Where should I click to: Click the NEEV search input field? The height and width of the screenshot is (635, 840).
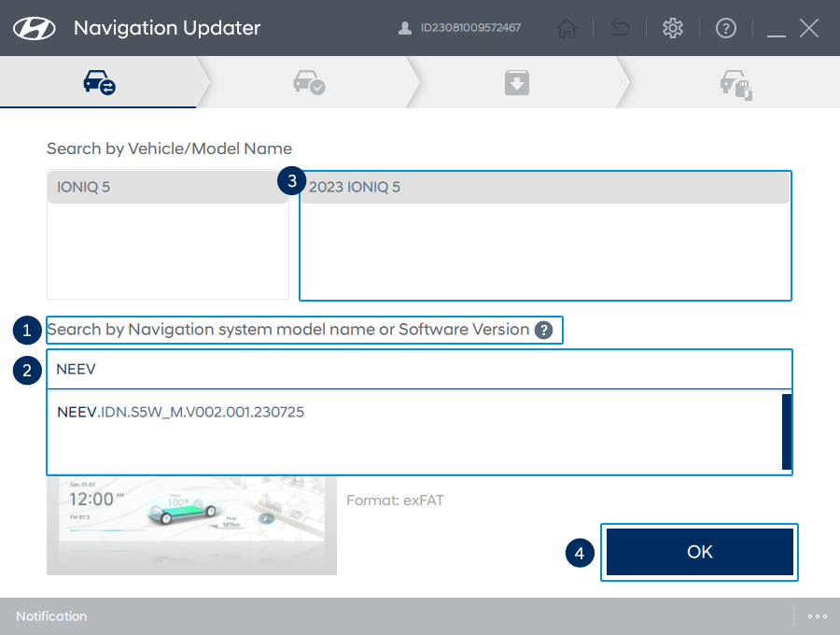tap(418, 370)
